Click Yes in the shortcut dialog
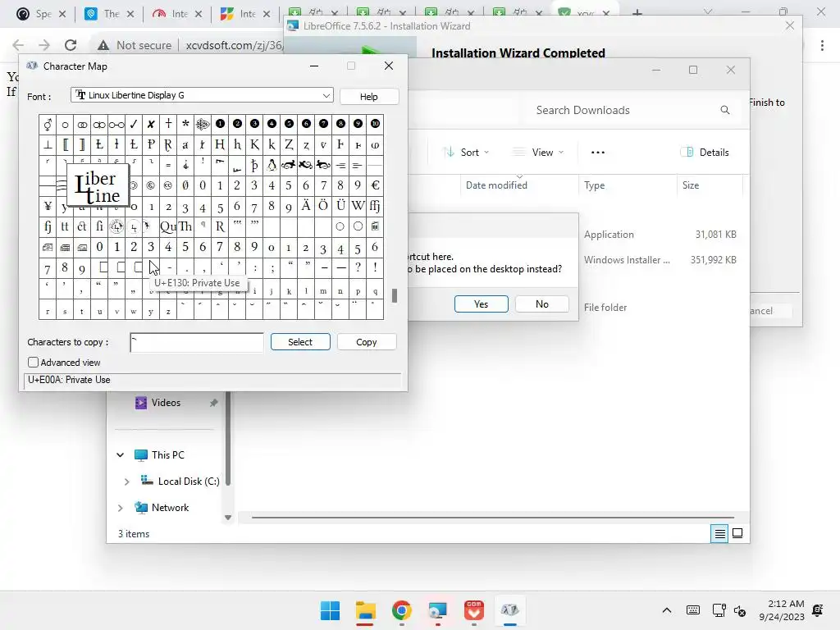This screenshot has height=630, width=840. (x=481, y=304)
